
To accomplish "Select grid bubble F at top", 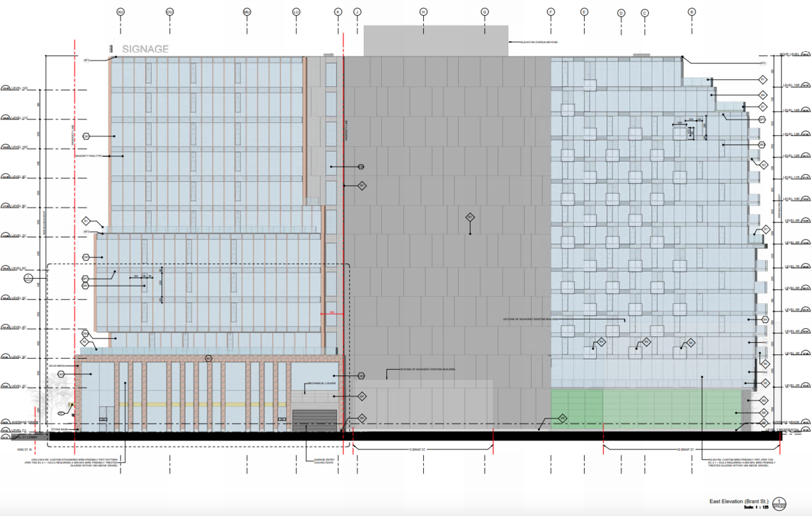I will pos(551,12).
